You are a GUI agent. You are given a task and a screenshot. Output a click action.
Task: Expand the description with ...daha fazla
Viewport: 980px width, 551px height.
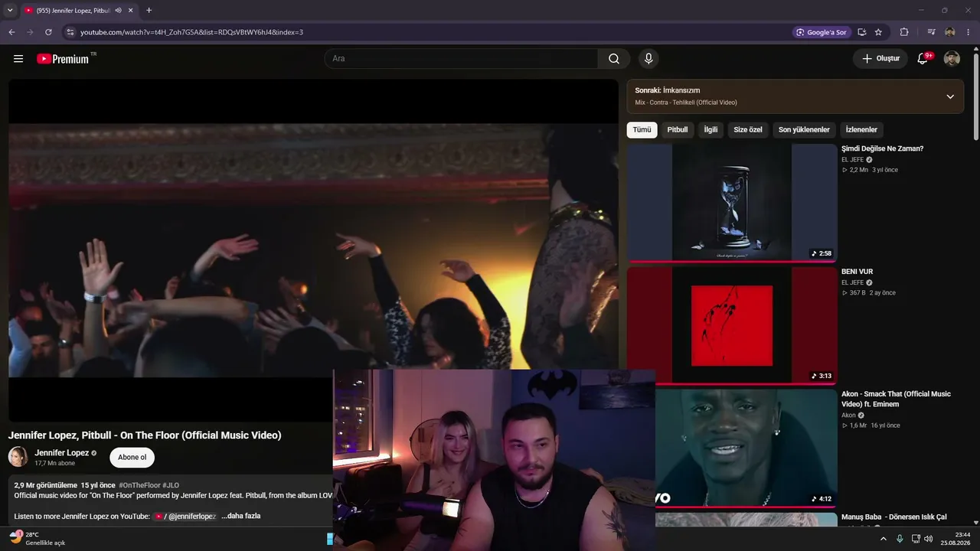pos(241,516)
